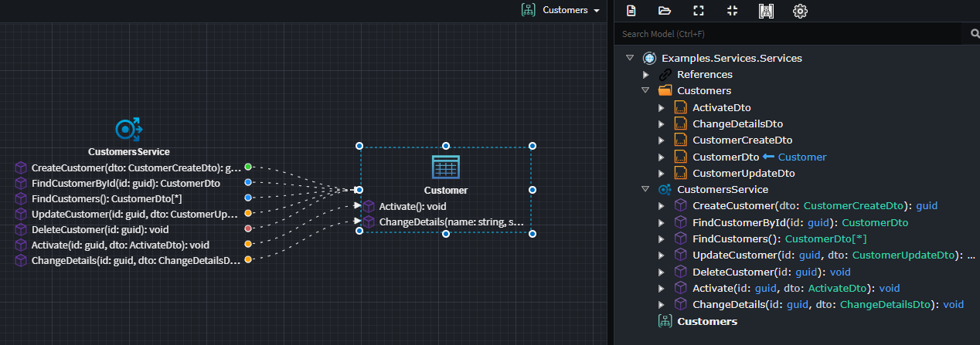980x345 pixels.
Task: Click the Customers folder icon in tree
Action: click(665, 91)
